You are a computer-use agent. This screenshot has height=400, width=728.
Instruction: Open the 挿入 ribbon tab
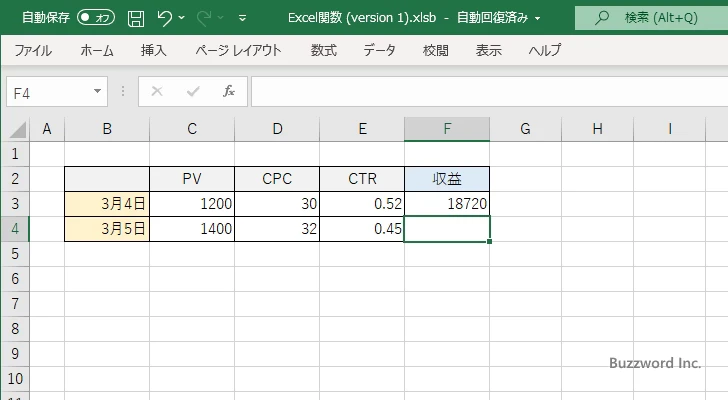tap(154, 50)
